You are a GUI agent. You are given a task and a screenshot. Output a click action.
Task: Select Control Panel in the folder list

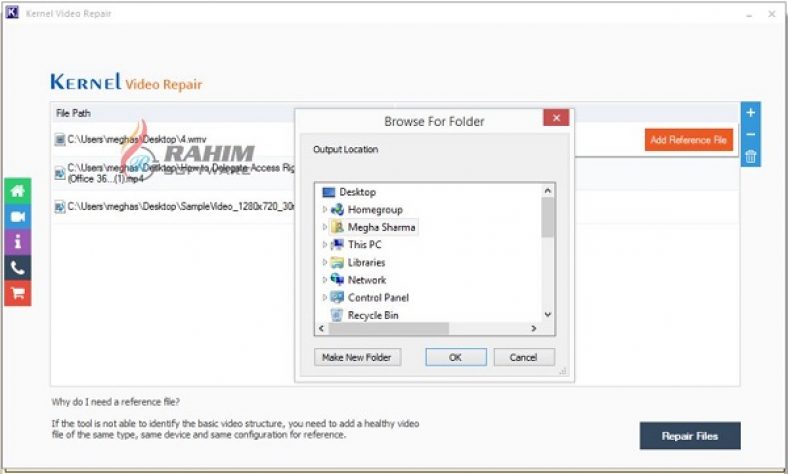378,298
